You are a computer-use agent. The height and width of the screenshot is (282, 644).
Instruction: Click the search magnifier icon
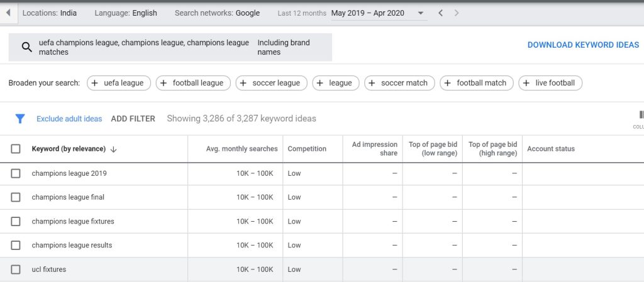tap(26, 47)
